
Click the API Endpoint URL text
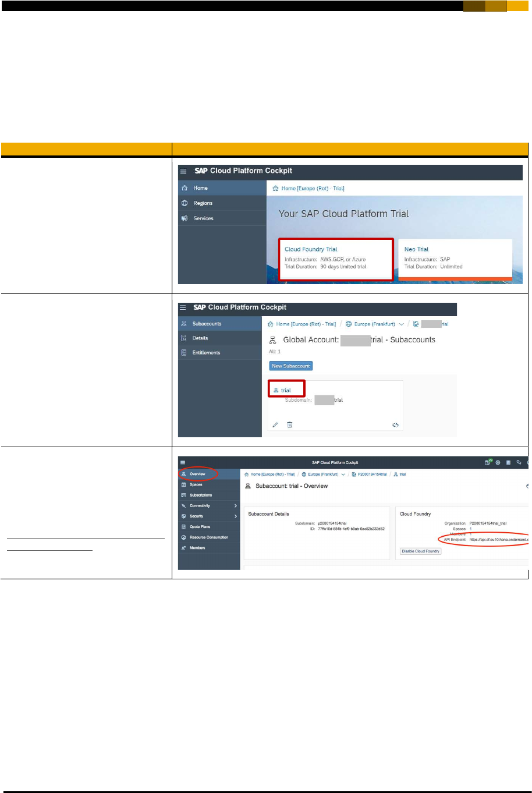pyautogui.click(x=499, y=540)
